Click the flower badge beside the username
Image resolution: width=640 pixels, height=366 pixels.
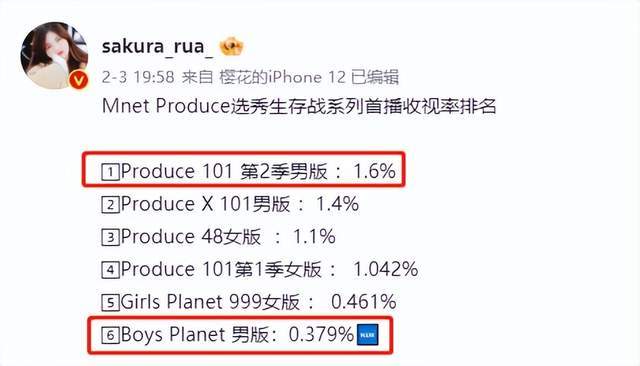(231, 46)
